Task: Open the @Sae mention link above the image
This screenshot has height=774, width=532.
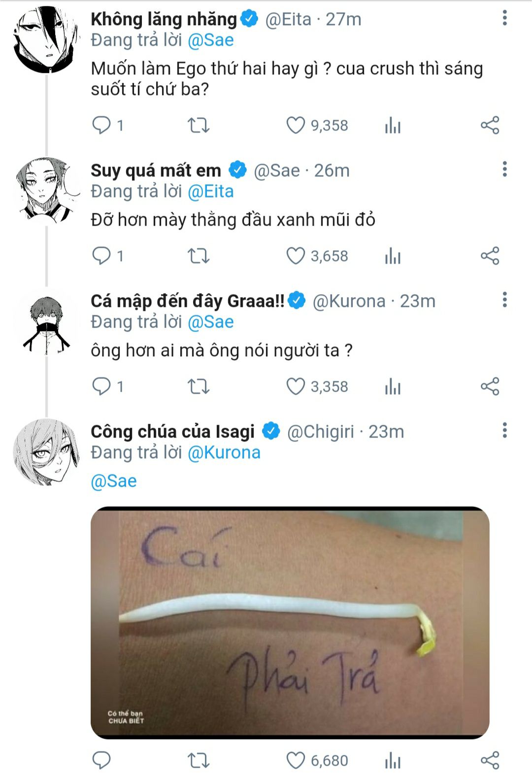Action: pyautogui.click(x=114, y=481)
